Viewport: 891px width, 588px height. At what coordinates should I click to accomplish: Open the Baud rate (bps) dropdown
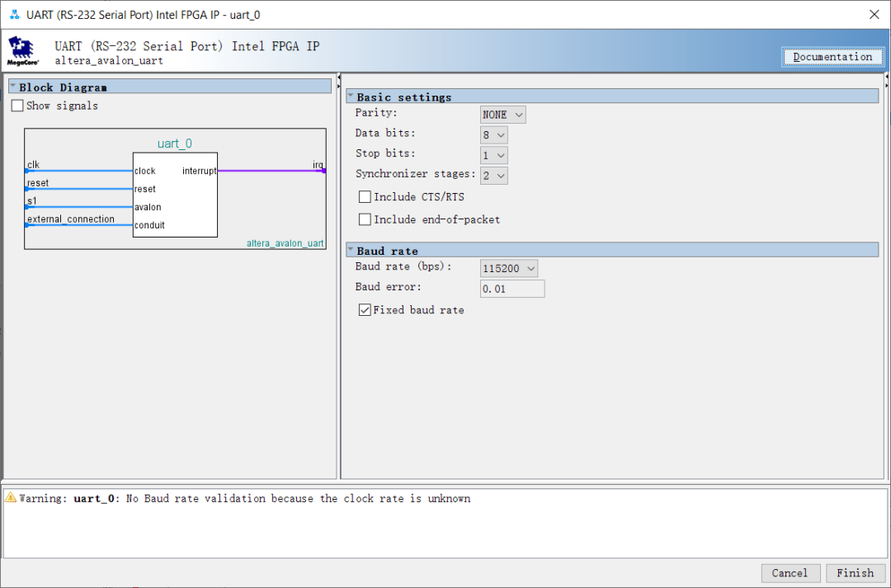[509, 268]
